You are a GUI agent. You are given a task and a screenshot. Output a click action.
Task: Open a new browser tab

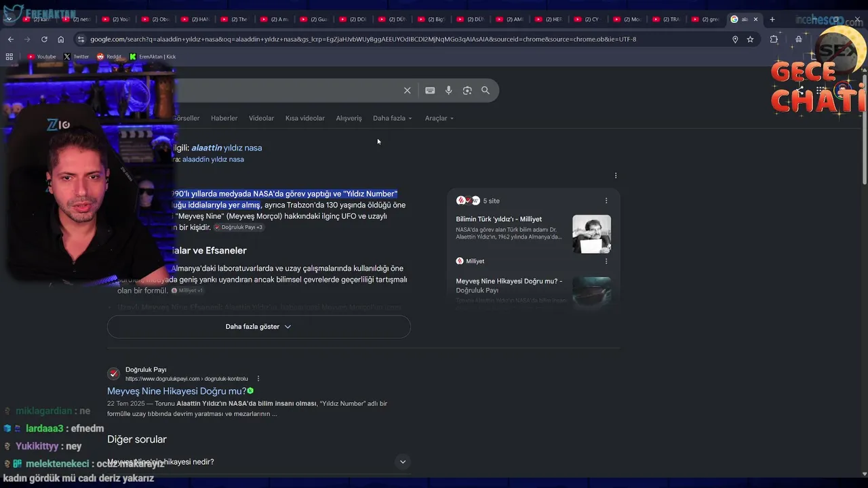click(772, 19)
